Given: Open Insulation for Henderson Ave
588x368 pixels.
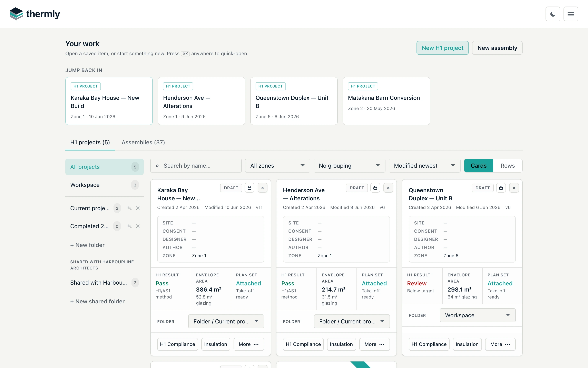Looking at the screenshot, I should point(341,344).
